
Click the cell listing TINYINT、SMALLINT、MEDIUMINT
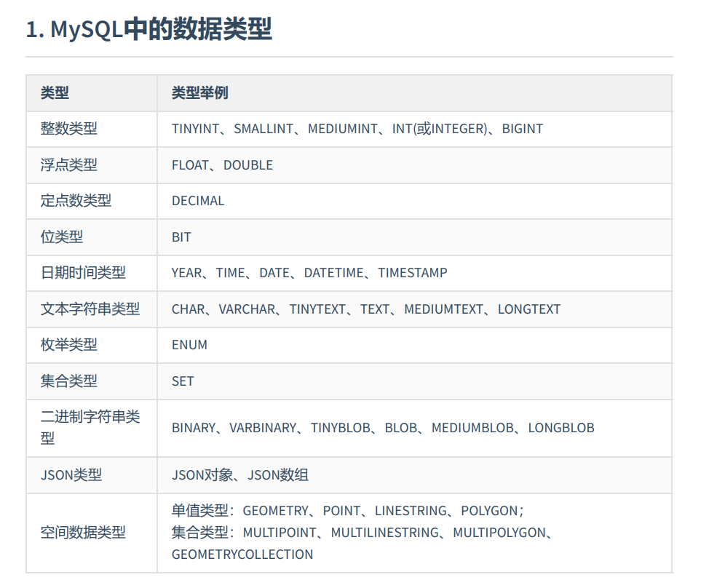(415, 129)
